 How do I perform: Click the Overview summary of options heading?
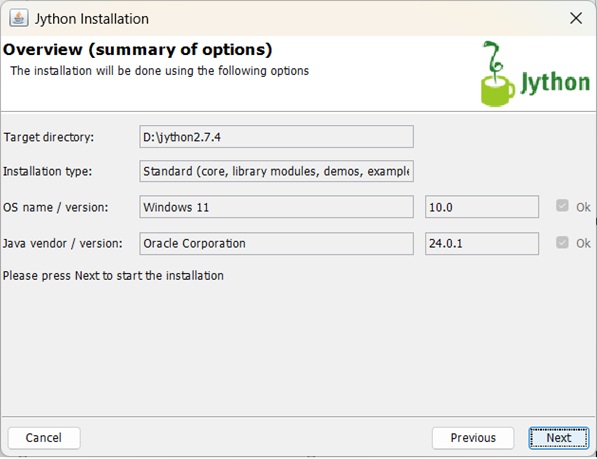137,50
